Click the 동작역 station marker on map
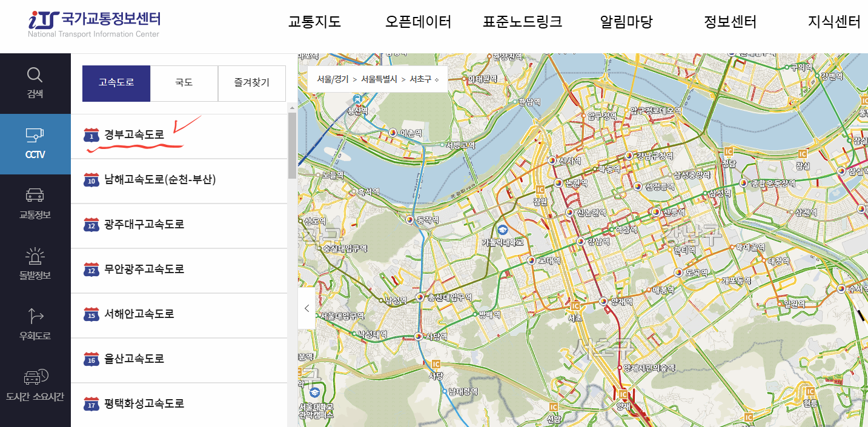The width and height of the screenshot is (868, 427). [409, 220]
